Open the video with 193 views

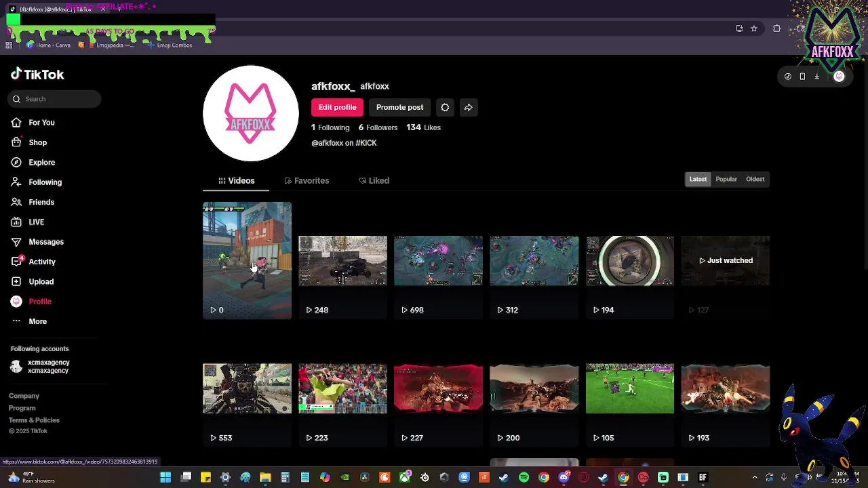point(726,388)
